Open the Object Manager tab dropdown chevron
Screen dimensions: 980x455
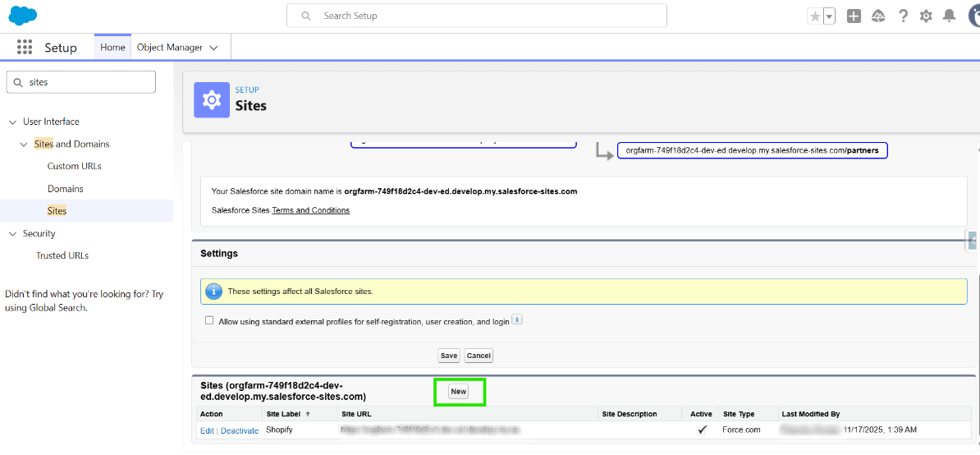tap(214, 48)
